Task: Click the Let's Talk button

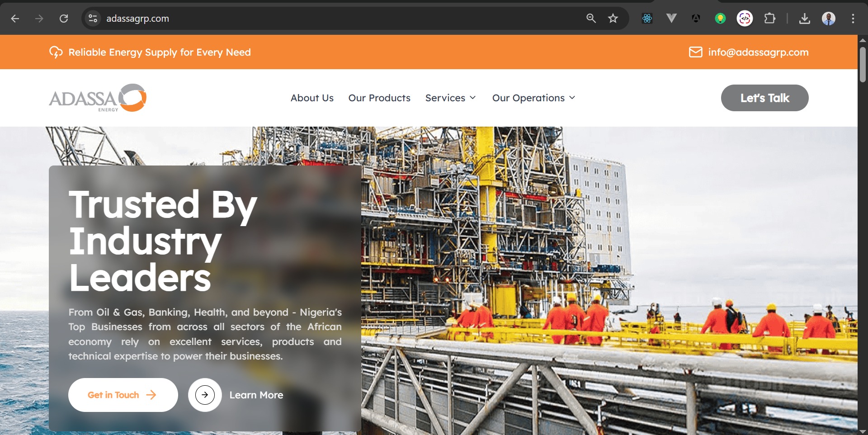Action: point(765,98)
